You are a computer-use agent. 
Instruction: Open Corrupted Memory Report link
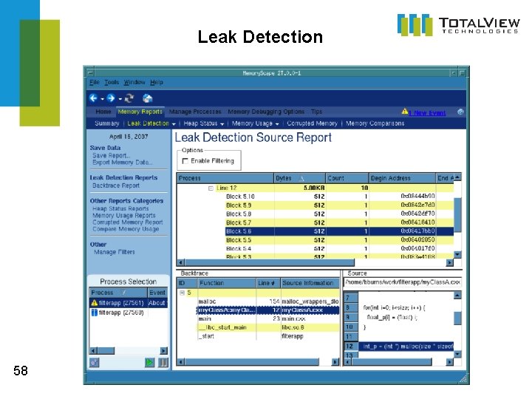pos(128,222)
